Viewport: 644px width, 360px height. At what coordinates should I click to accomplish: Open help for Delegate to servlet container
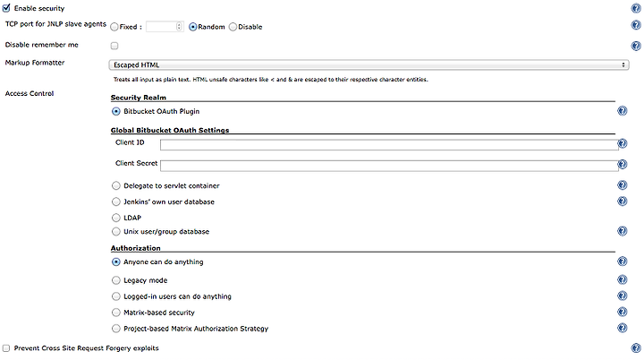(x=623, y=185)
